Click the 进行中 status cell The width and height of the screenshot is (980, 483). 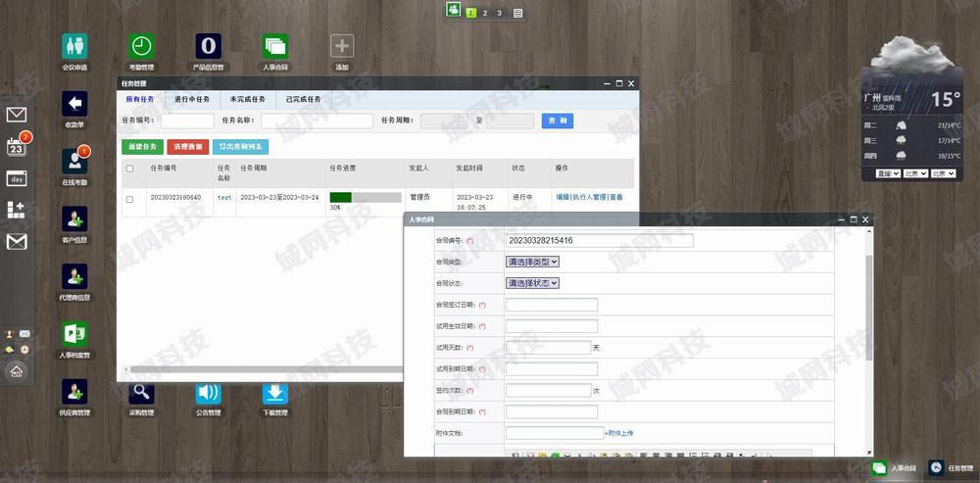[x=522, y=198]
